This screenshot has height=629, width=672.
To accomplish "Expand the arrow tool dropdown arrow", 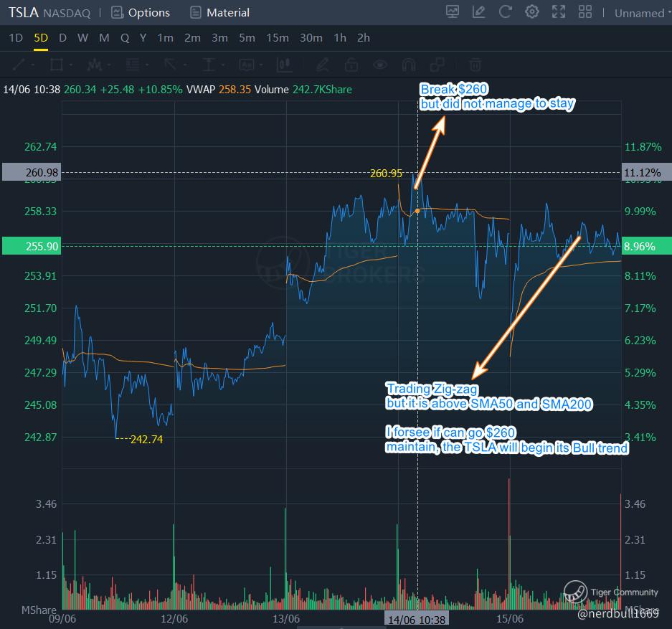I will 185,65.
